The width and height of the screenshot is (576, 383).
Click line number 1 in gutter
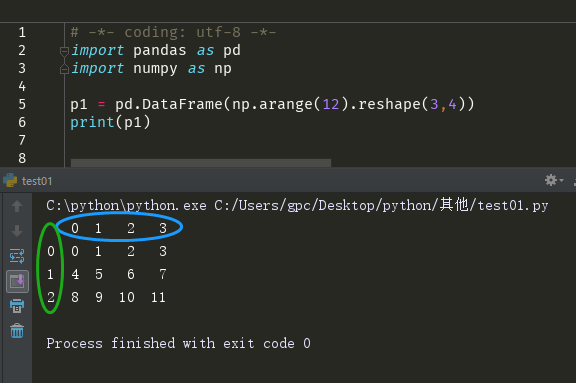(22, 32)
